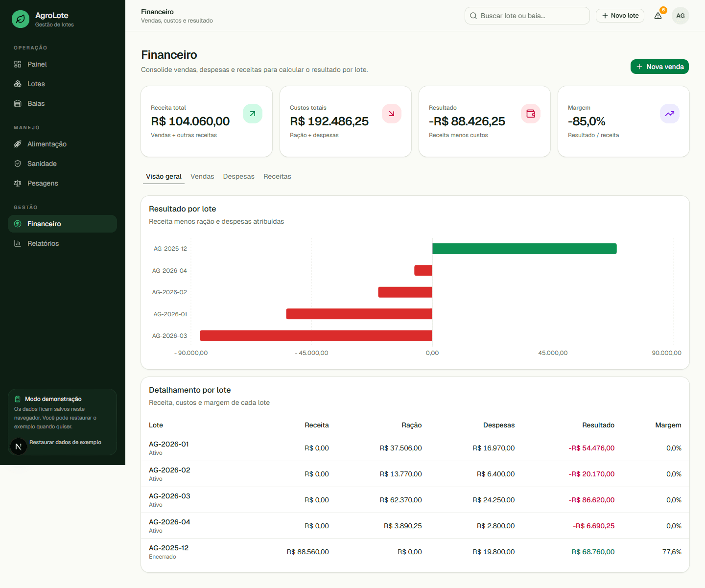
Task: Click ração value R$ 13.770,00
Action: pyautogui.click(x=400, y=474)
